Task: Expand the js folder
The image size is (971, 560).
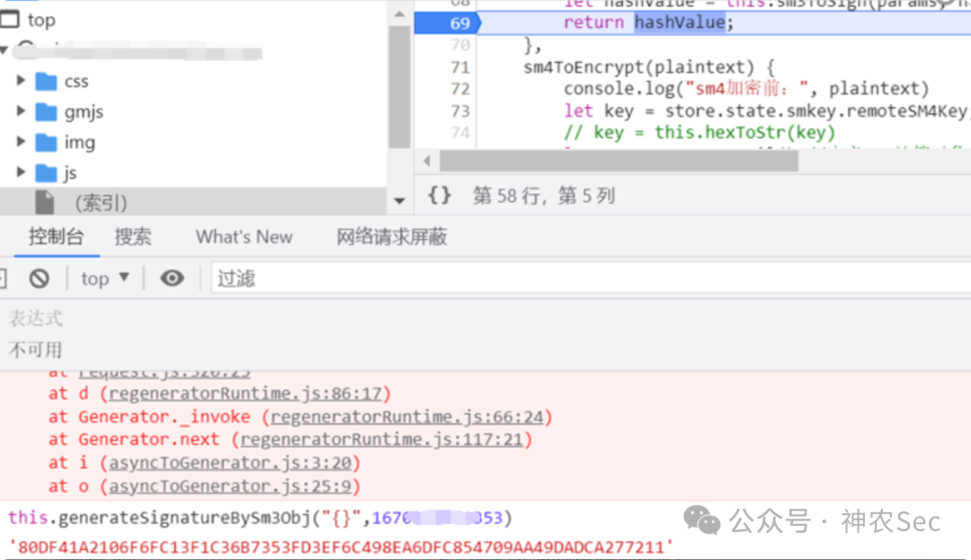Action: [x=21, y=172]
